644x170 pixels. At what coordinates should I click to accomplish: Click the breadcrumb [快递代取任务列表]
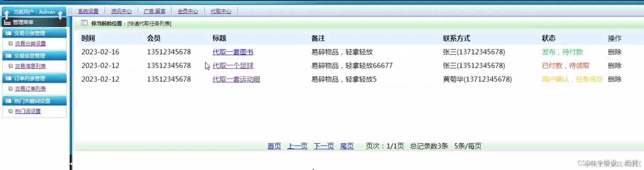[149, 24]
